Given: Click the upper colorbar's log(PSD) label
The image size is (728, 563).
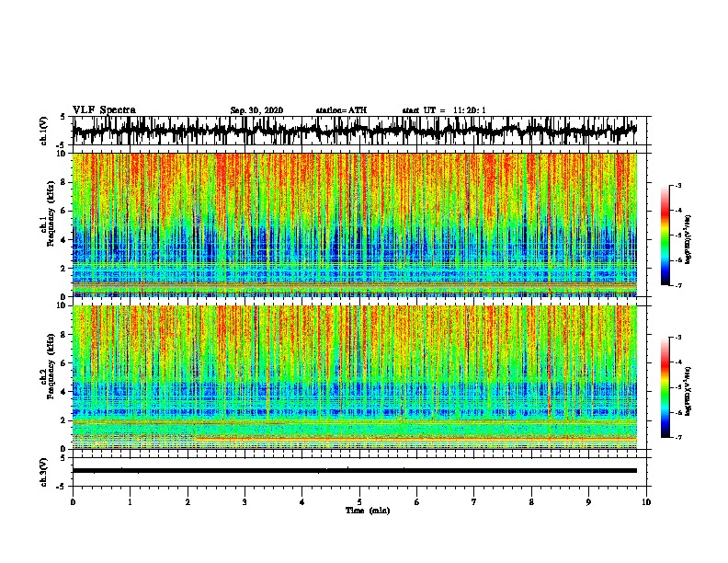Looking at the screenshot, I should (x=688, y=240).
